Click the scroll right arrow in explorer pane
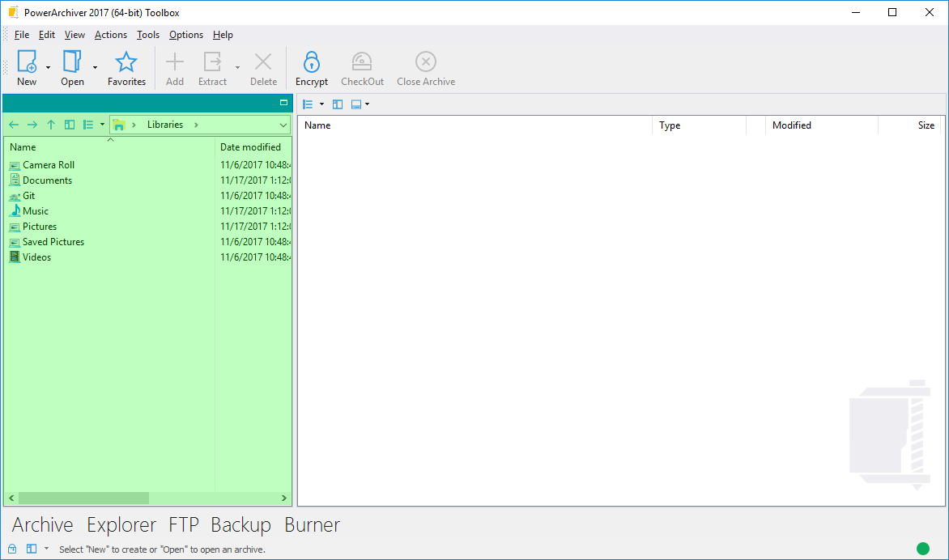The width and height of the screenshot is (949, 560). coord(284,498)
